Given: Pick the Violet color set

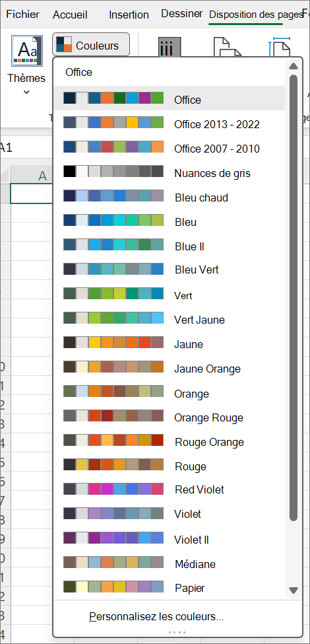Looking at the screenshot, I should [170, 515].
